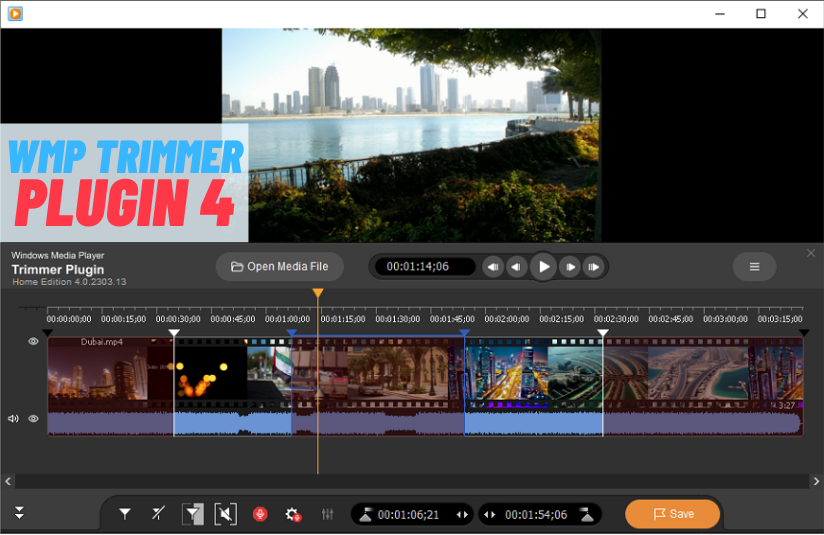Open the audio mixer sliders icon
Image resolution: width=824 pixels, height=535 pixels.
[327, 514]
